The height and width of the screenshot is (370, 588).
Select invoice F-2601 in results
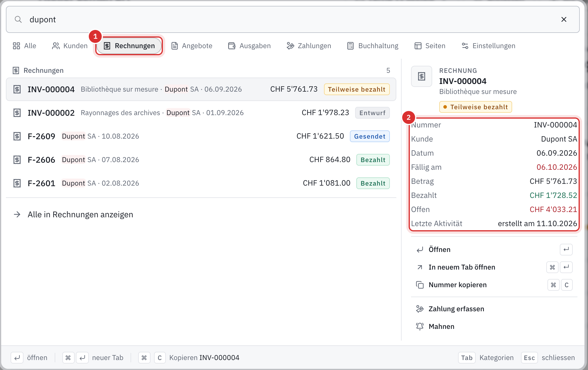201,183
